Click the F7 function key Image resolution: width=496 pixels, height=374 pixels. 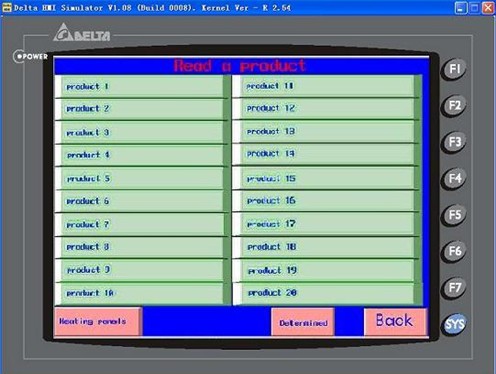click(x=454, y=288)
